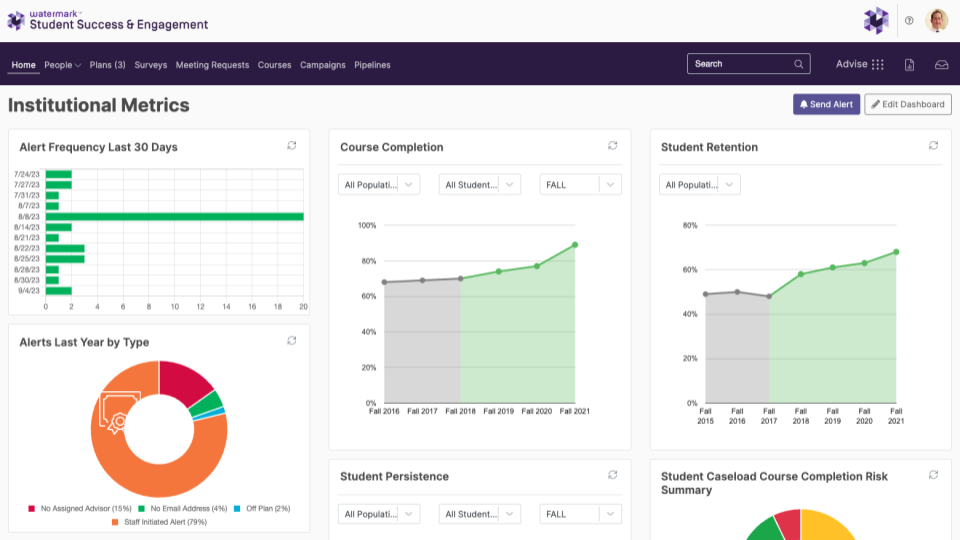Open the Student Persistence All Student dropdown
The image size is (960, 540).
click(479, 514)
